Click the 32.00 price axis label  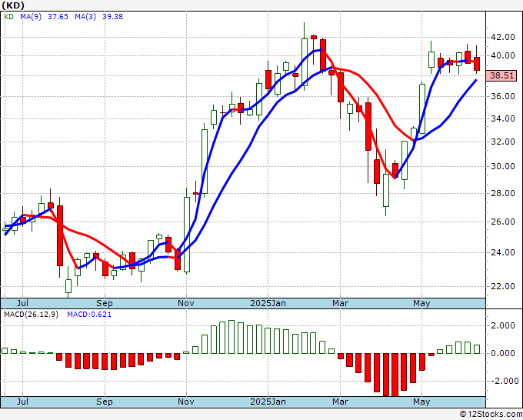point(502,142)
